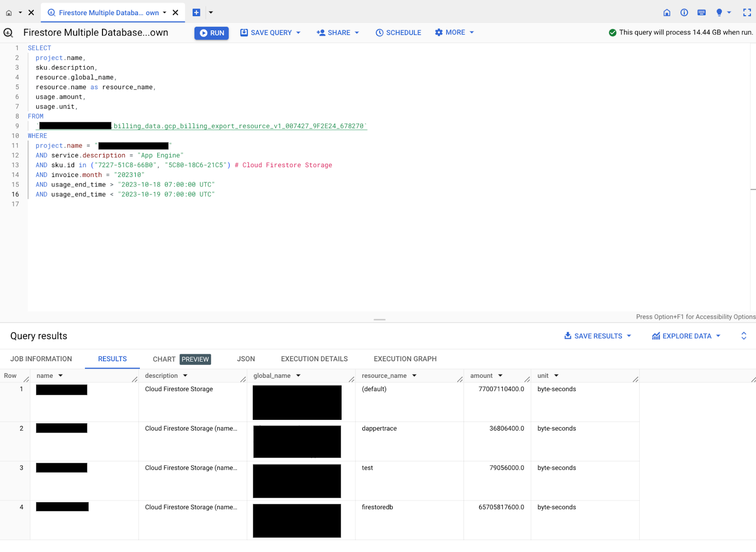Viewport: 756px width, 552px height.
Task: Click the query magnifier icon beside title
Action: click(x=8, y=33)
